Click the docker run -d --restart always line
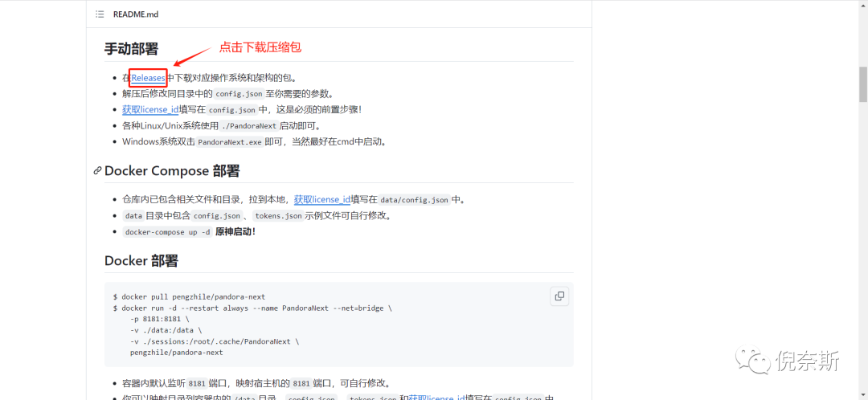The image size is (868, 400). coord(252,308)
